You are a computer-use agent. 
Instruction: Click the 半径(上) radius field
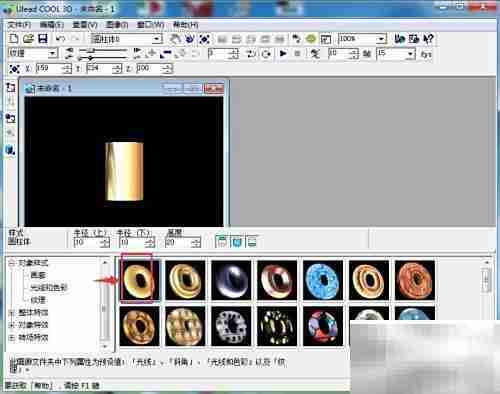coord(91,243)
